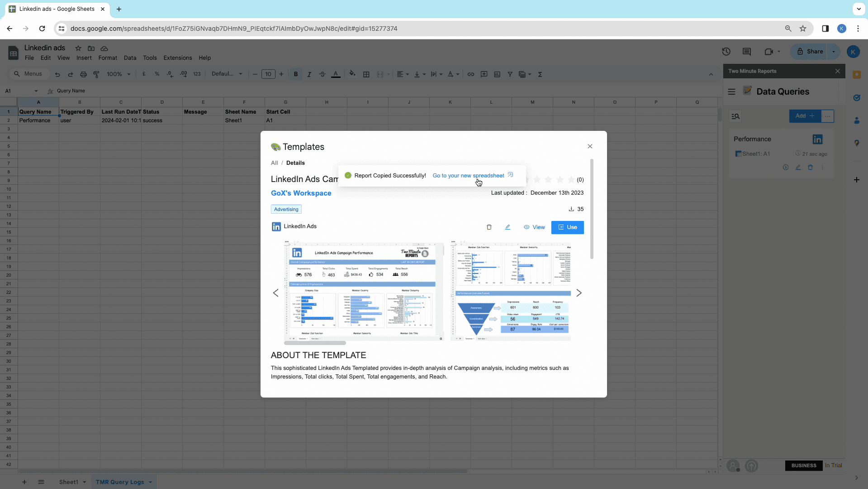Click the print icon
The image size is (868, 489).
click(83, 74)
